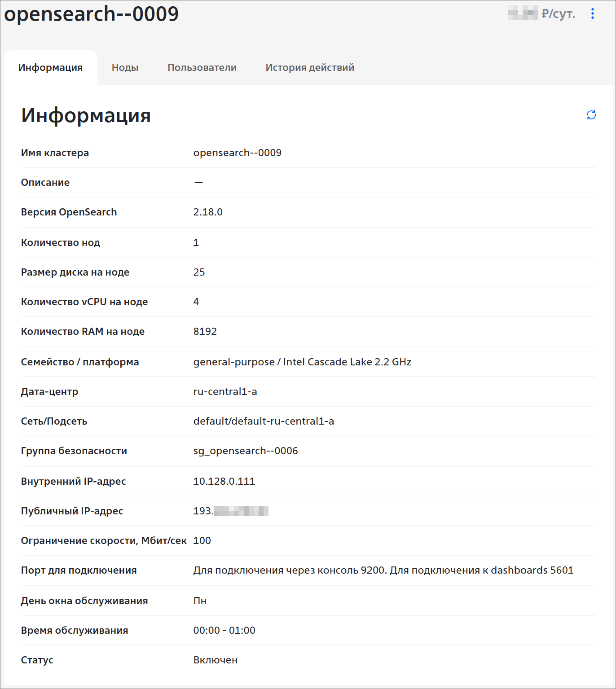Viewport: 616px width, 689px height.
Task: Click the Ограничение скорости, Мбит/сек label
Action: click(104, 540)
